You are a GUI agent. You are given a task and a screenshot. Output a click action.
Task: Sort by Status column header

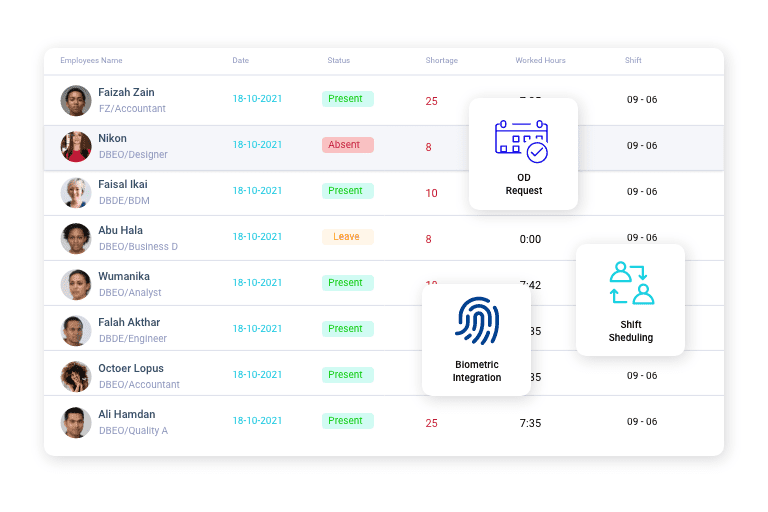click(x=338, y=60)
